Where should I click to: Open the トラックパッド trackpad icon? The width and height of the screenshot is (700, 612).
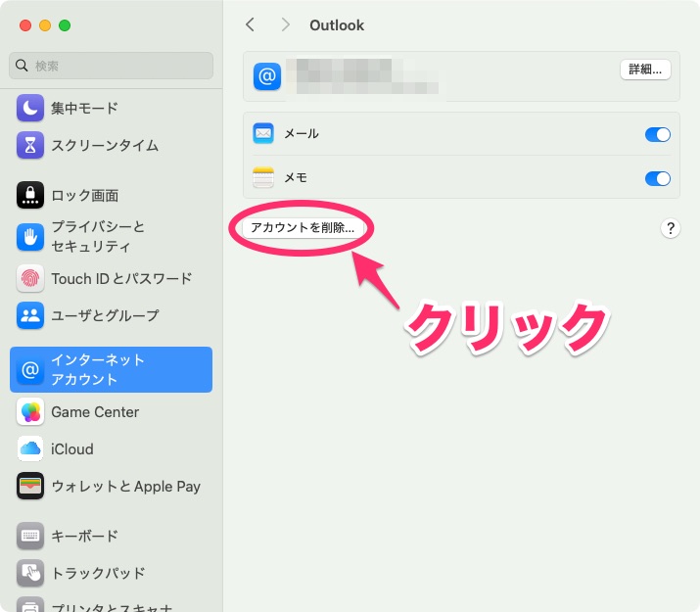point(30,573)
